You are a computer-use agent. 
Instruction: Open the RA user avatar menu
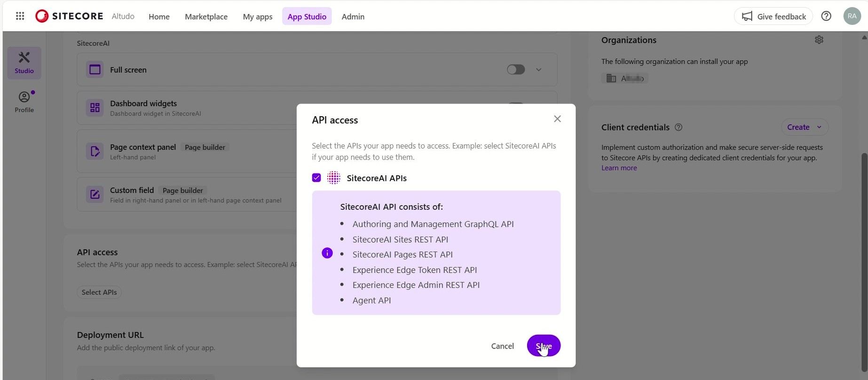click(x=852, y=16)
